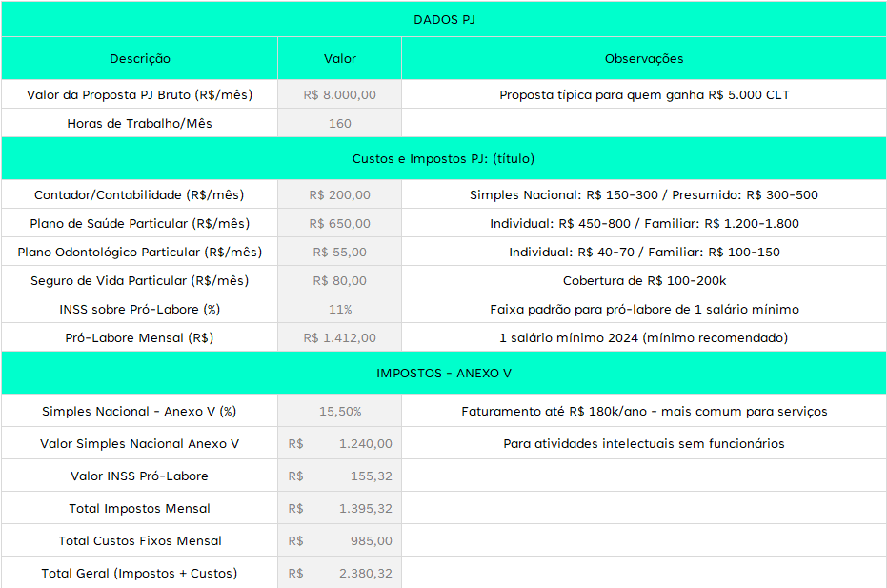Click the Total Custos Fixos 985,00 cell
887x588 pixels.
[339, 540]
